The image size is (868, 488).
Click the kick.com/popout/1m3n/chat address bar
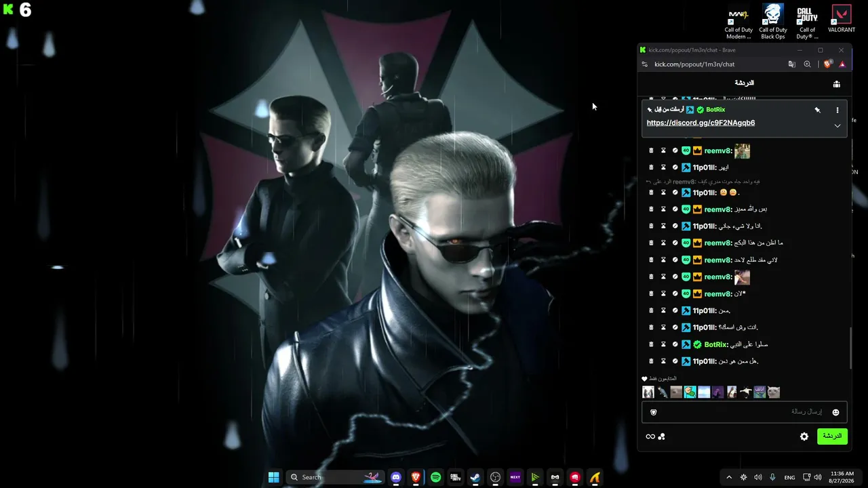pos(694,64)
